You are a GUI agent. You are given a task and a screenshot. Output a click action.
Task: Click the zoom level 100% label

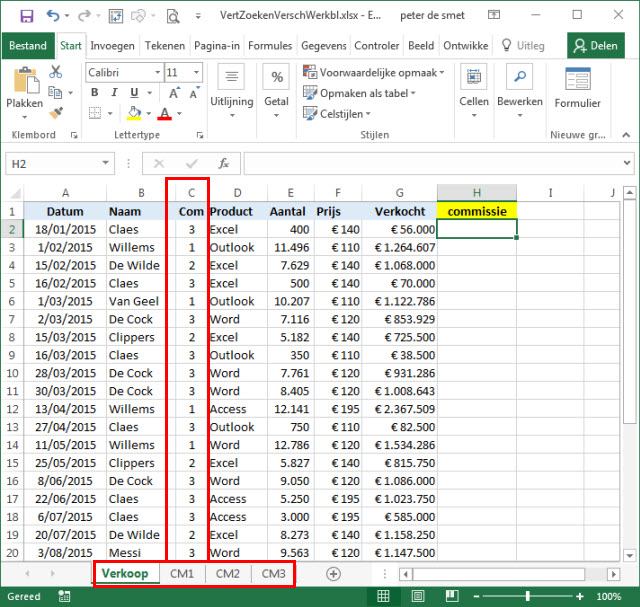click(608, 596)
